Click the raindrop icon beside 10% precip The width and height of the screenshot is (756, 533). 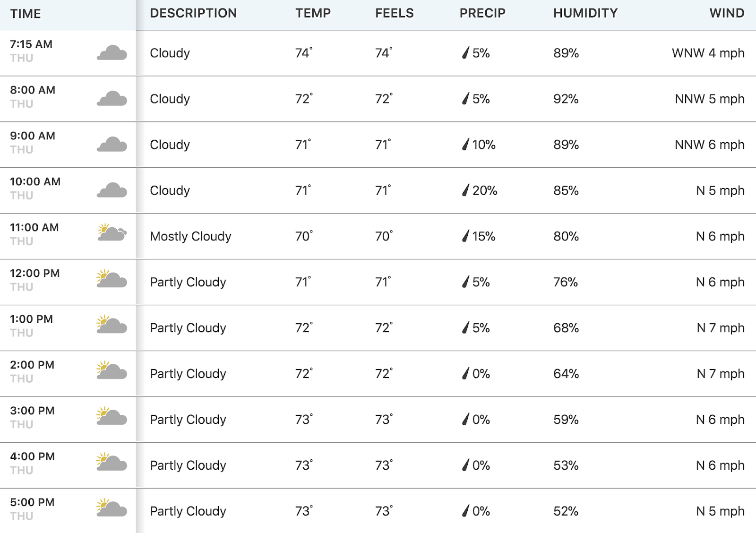(466, 145)
